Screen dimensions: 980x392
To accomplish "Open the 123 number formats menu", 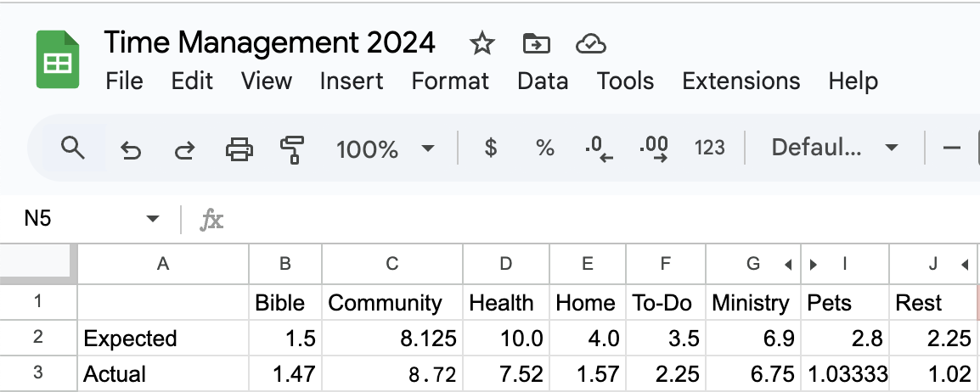I will tap(709, 148).
